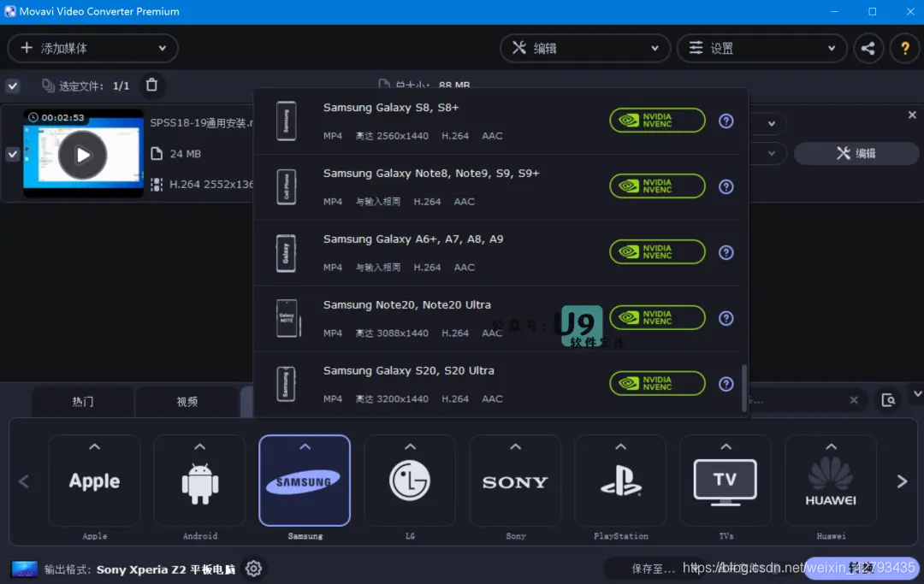Remove the file with X button
This screenshot has width=924, height=584.
pyautogui.click(x=912, y=115)
